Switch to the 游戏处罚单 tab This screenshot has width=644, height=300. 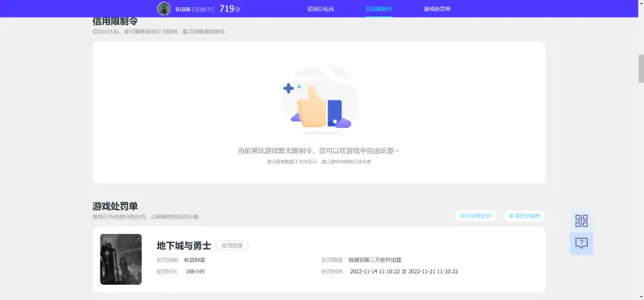(437, 9)
